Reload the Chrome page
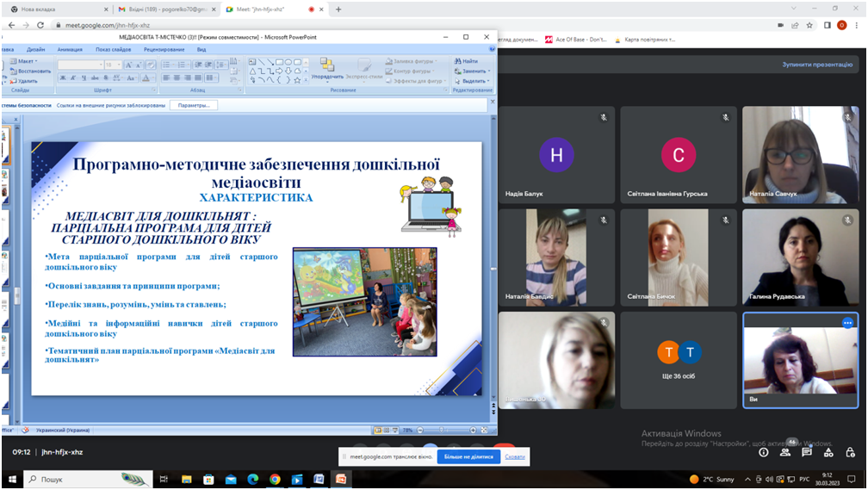This screenshot has height=490, width=868. click(x=40, y=25)
